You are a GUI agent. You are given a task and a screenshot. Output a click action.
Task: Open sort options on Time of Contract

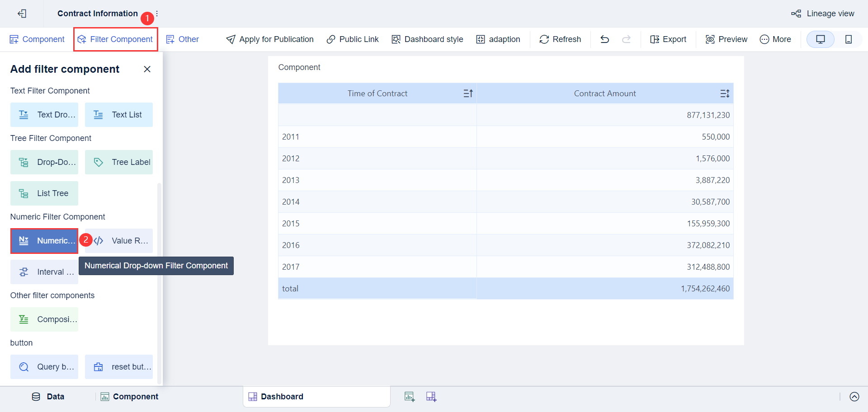468,93
